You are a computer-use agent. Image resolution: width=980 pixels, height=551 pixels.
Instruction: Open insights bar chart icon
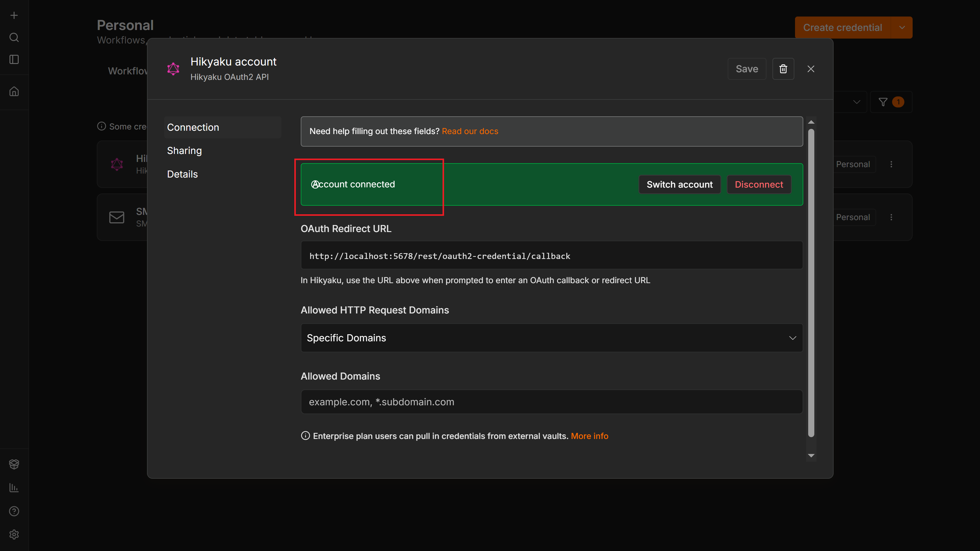click(x=14, y=488)
